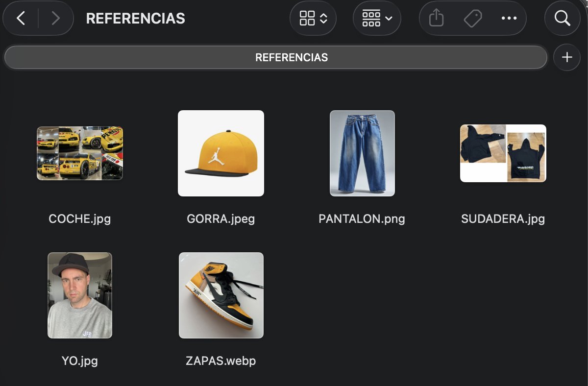Click the YO.jpg file name
The width and height of the screenshot is (588, 386).
point(80,361)
